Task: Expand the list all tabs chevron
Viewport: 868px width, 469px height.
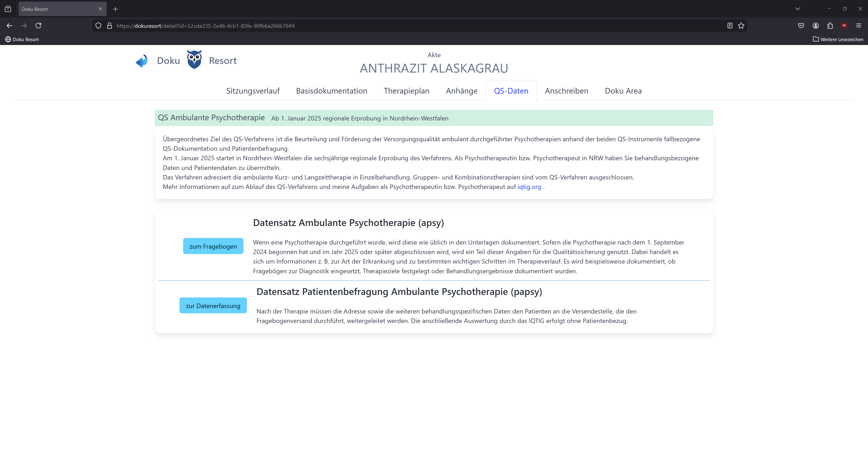Action: click(x=798, y=9)
